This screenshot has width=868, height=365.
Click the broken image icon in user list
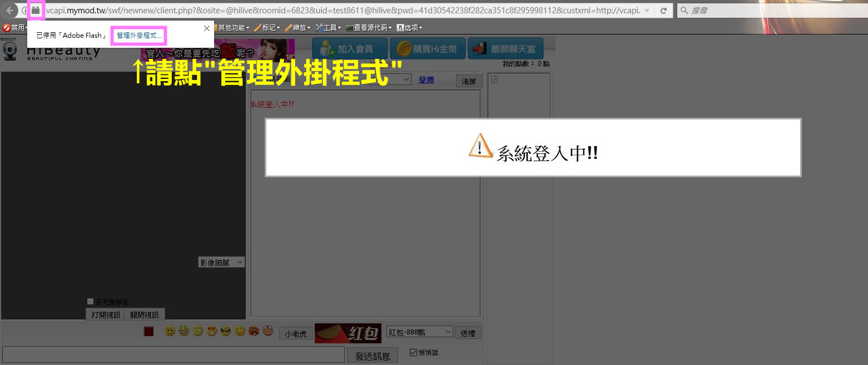coord(494,80)
